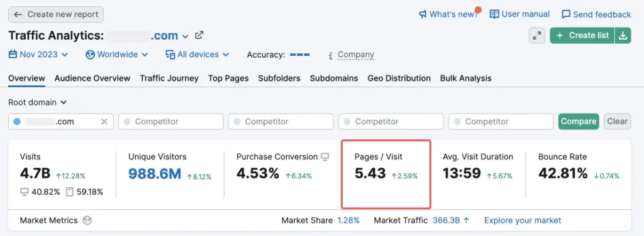The width and height of the screenshot is (644, 236).
Task: Open the Bulk Analysis tab
Action: 466,78
